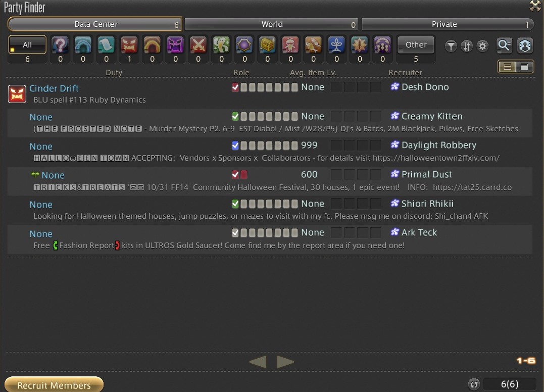This screenshot has width=544, height=392.
Task: Click the green checkmark slot for Creamy Kitten
Action: click(235, 116)
